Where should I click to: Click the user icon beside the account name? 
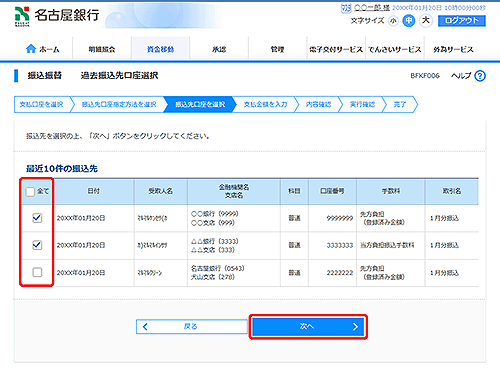pyautogui.click(x=346, y=8)
